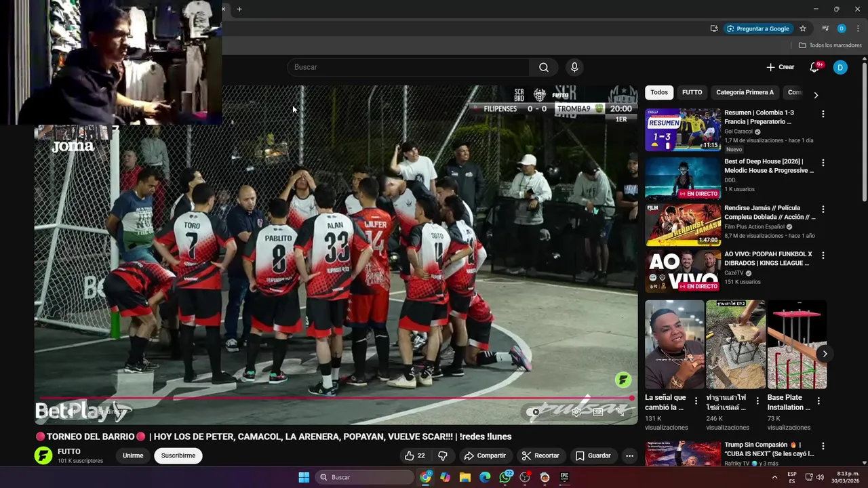The height and width of the screenshot is (488, 868).
Task: Open options for Trump Sin Compasión video
Action: coord(823,447)
